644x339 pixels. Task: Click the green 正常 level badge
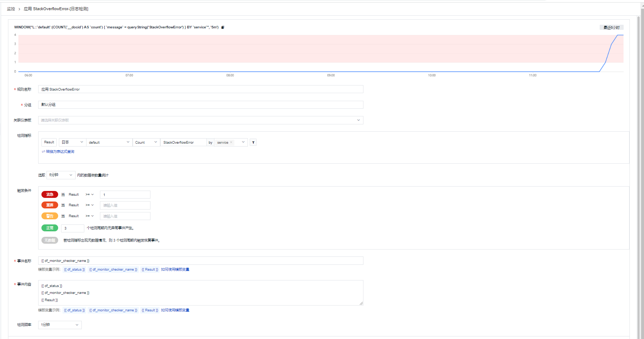pos(50,228)
